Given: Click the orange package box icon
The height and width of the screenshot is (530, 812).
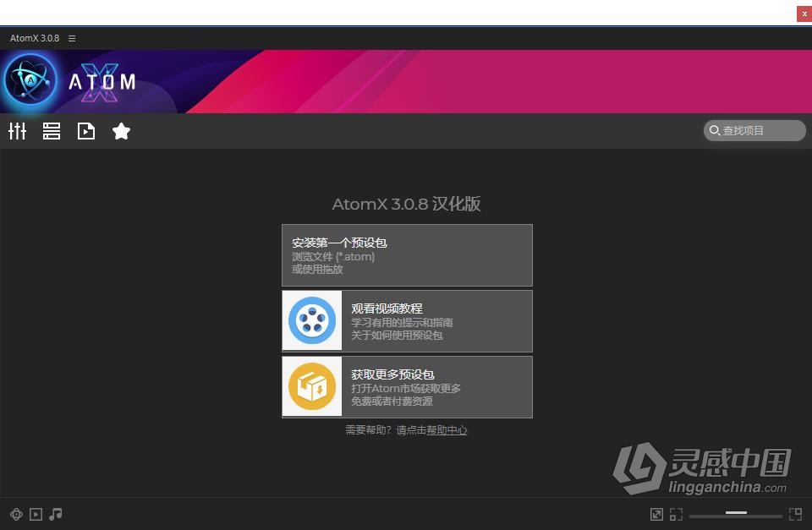Looking at the screenshot, I should (312, 386).
